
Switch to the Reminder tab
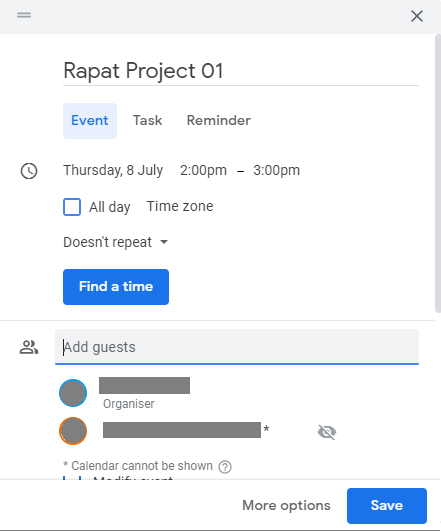click(x=219, y=121)
